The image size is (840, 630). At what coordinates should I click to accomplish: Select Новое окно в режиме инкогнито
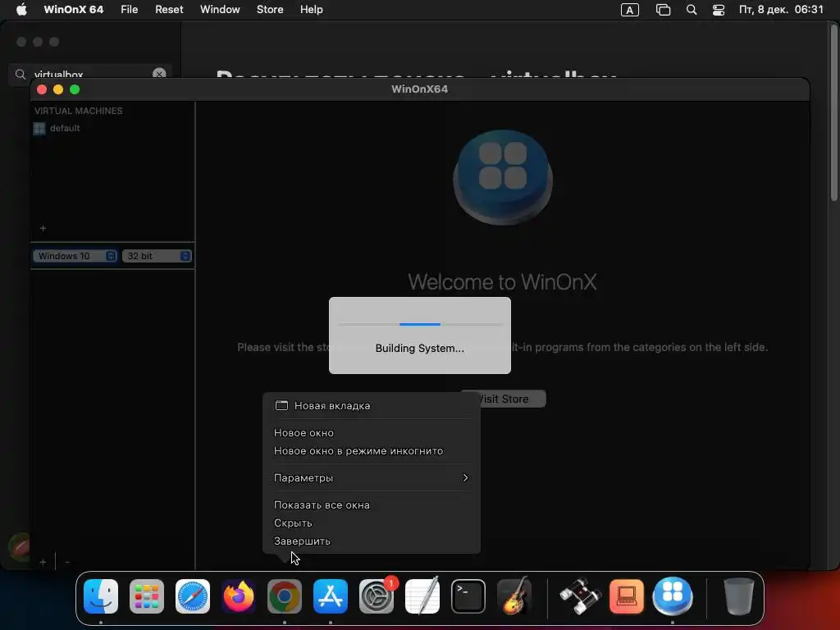point(372,451)
